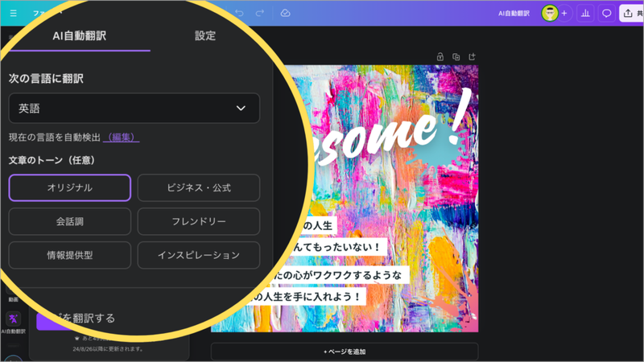Click the ページを追加 button
The width and height of the screenshot is (644, 362).
click(x=345, y=352)
